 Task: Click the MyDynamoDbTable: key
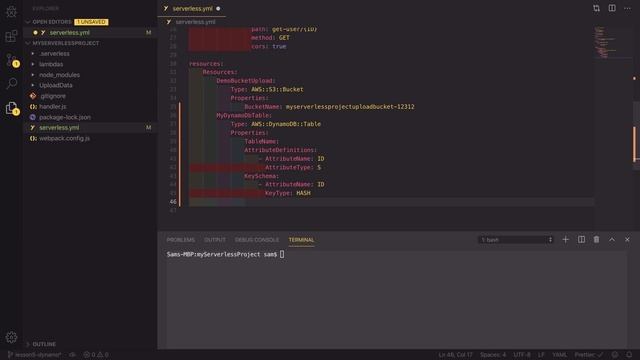pos(244,115)
